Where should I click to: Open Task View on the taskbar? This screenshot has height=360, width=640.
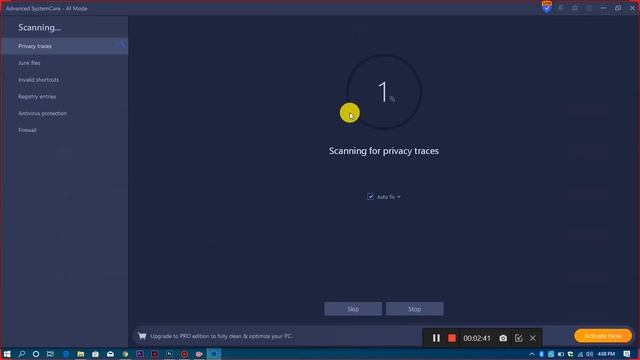(50, 354)
